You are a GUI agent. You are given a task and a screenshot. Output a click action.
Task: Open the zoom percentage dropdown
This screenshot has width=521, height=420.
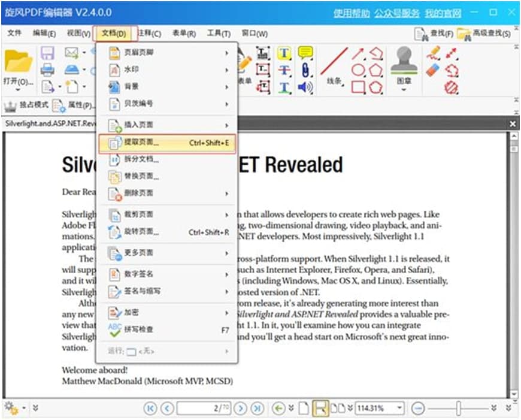pyautogui.click(x=399, y=408)
